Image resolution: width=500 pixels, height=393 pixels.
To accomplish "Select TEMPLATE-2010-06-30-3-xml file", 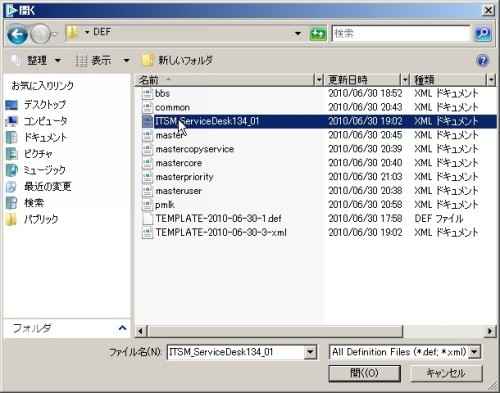I will pos(221,233).
